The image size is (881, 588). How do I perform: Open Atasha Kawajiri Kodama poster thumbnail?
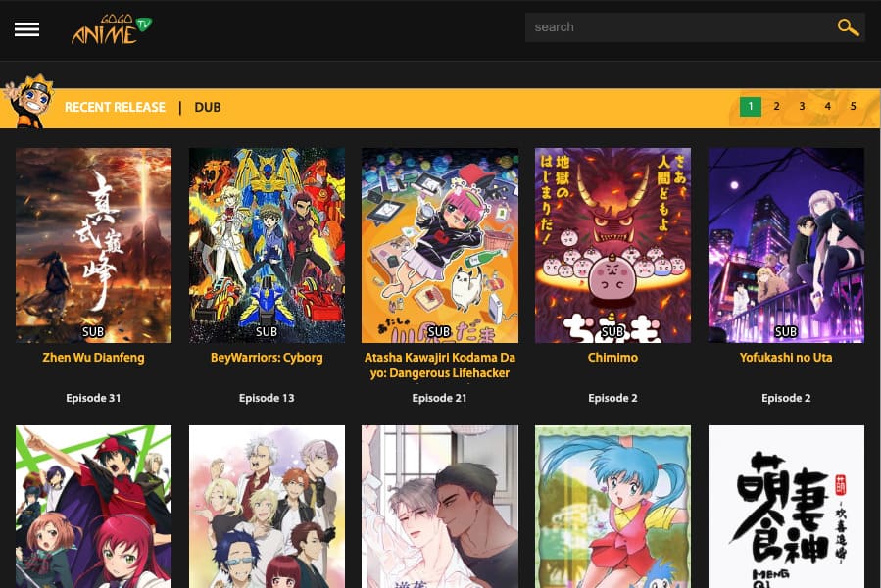[x=440, y=245]
